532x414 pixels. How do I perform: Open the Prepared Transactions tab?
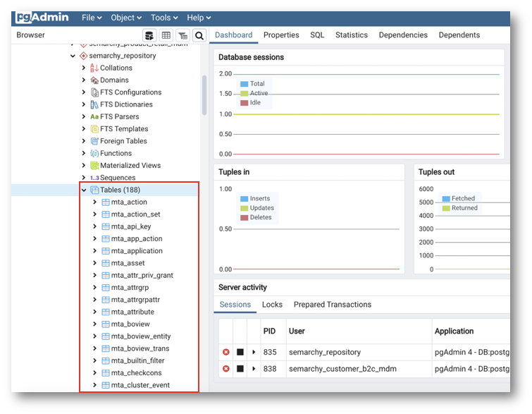[333, 305]
